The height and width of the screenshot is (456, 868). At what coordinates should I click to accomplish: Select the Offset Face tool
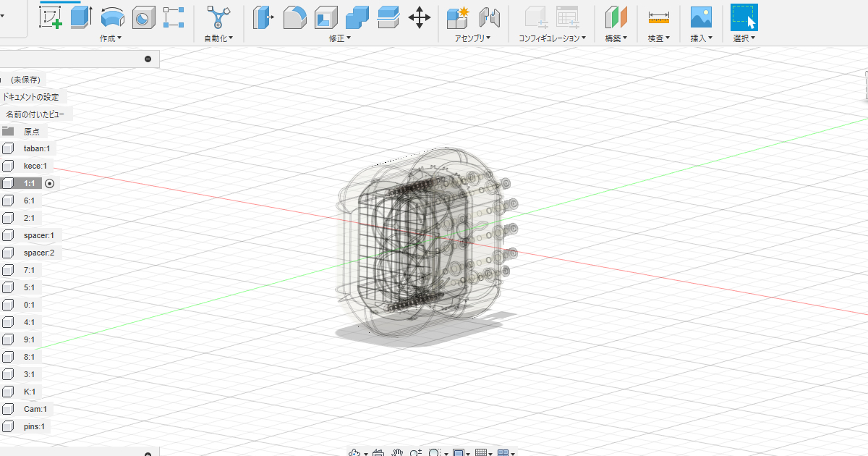coord(389,17)
